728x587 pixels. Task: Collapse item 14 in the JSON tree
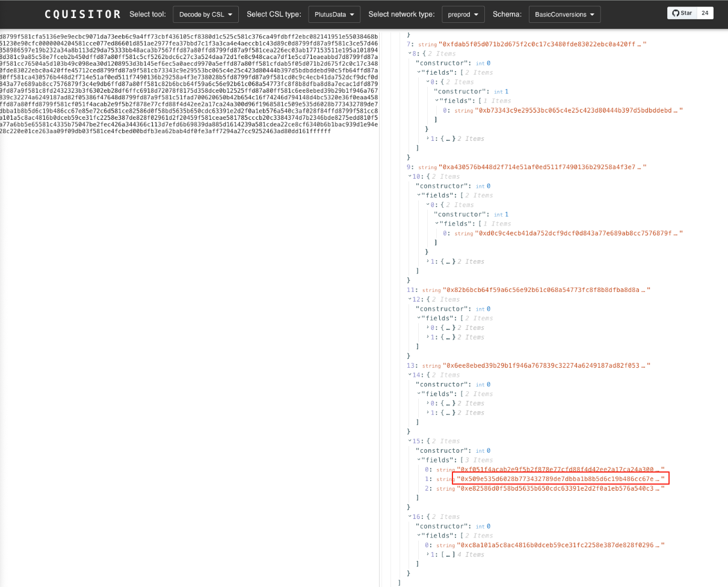(x=410, y=375)
